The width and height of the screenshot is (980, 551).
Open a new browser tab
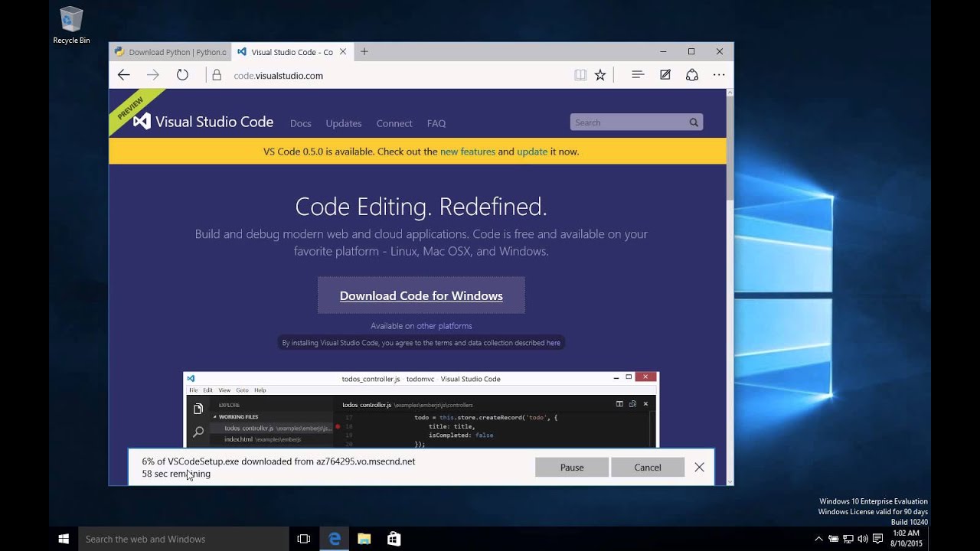point(364,51)
